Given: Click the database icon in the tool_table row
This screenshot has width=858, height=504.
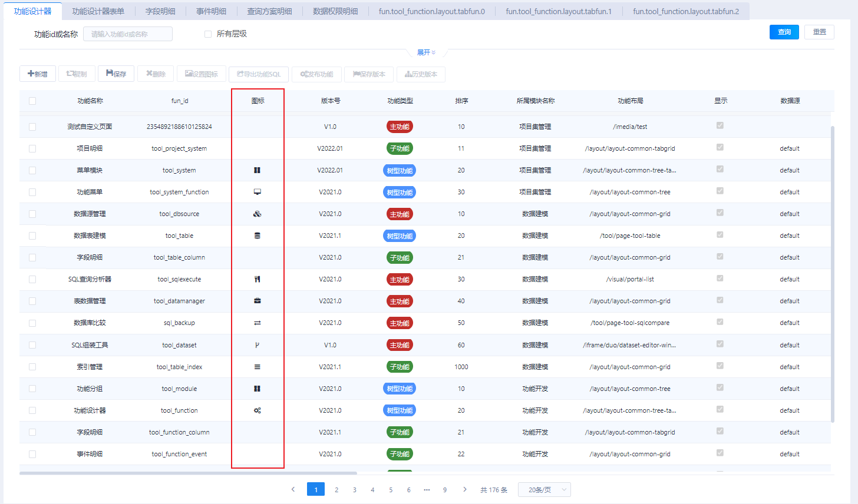Looking at the screenshot, I should 257,236.
